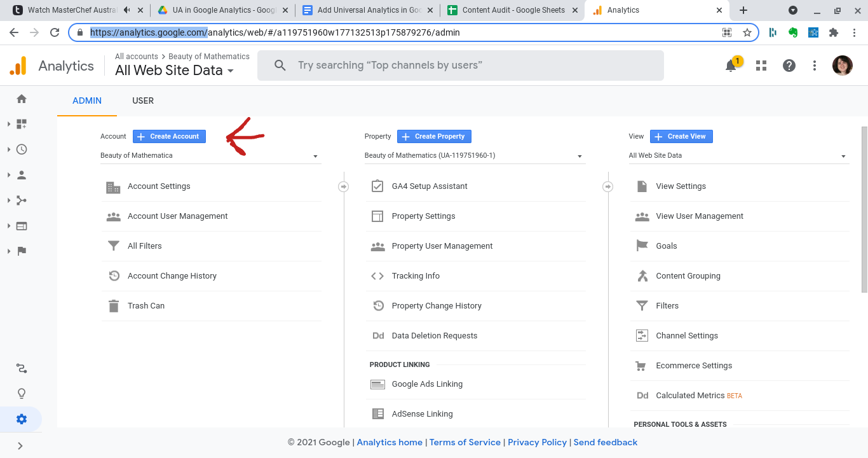This screenshot has height=458, width=868.
Task: Switch to the ADMIN tab
Action: pos(87,101)
